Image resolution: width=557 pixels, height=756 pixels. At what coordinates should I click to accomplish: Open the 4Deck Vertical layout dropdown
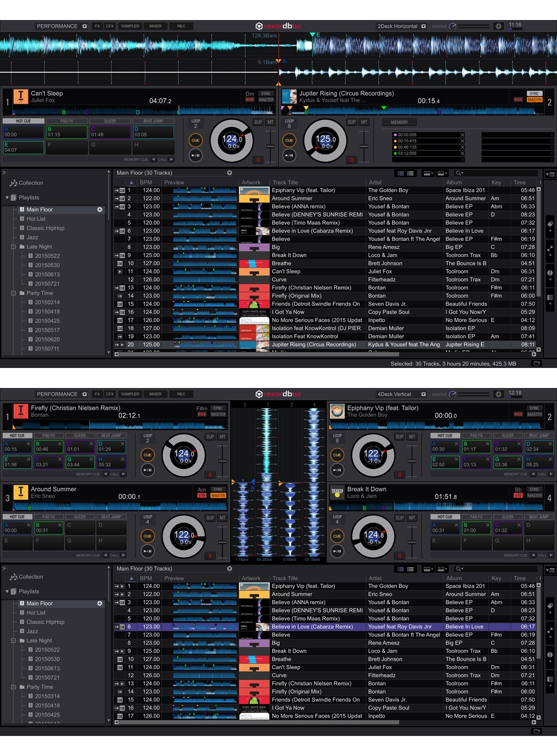423,394
